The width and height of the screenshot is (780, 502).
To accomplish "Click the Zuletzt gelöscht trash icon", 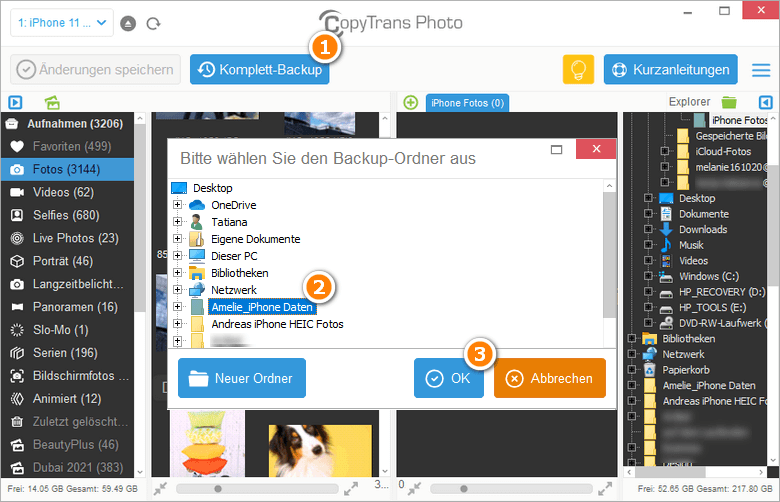I will pyautogui.click(x=17, y=422).
